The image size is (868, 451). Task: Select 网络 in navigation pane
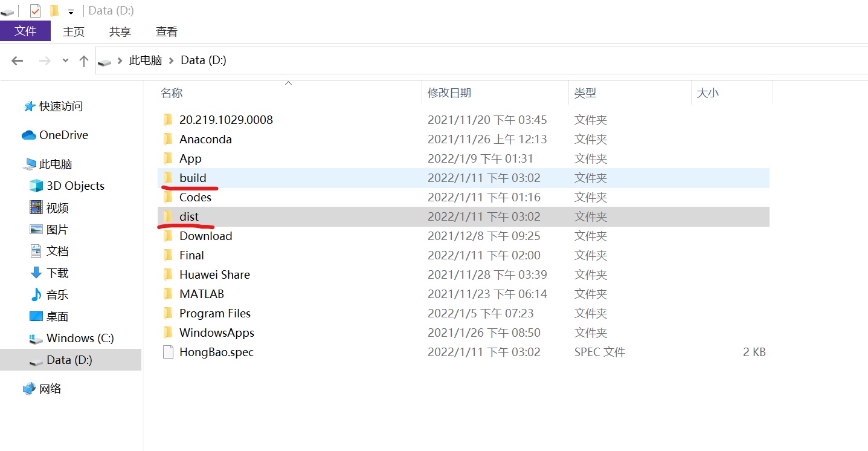click(x=50, y=389)
